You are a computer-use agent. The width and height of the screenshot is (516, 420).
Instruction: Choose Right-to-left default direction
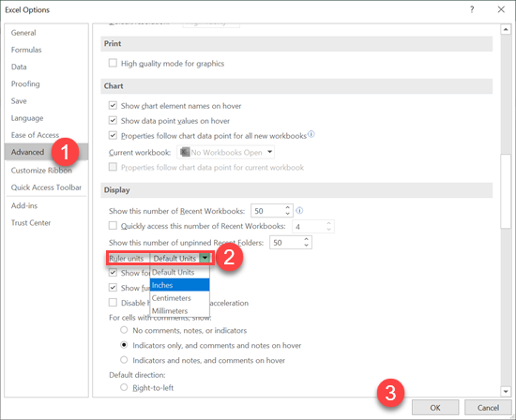coord(124,387)
